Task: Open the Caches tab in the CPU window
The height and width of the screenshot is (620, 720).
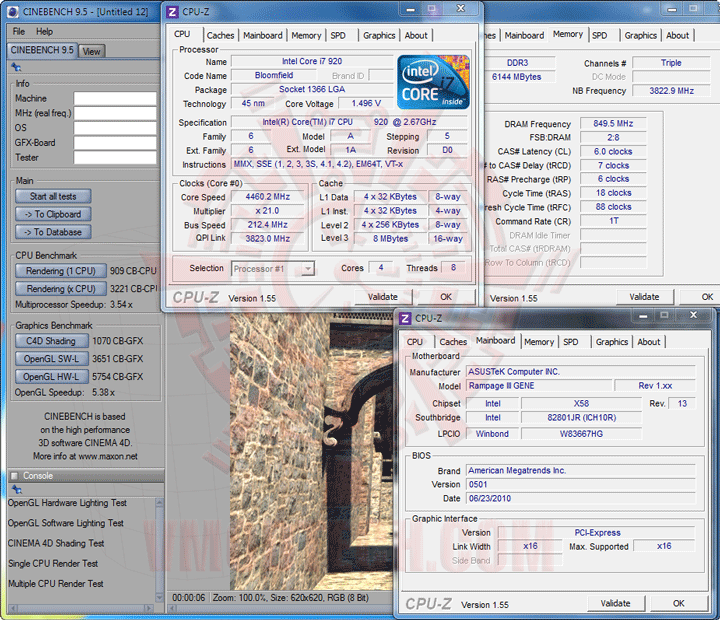Action: pyautogui.click(x=220, y=35)
